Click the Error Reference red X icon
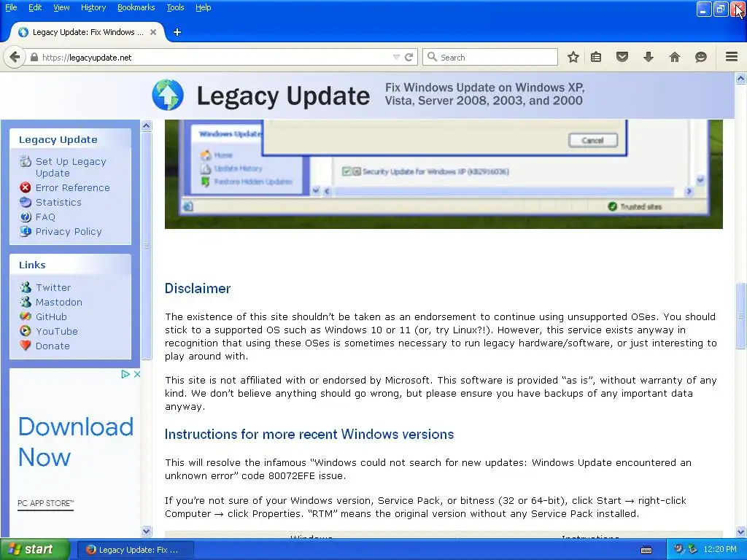This screenshot has width=747, height=560. pos(26,187)
